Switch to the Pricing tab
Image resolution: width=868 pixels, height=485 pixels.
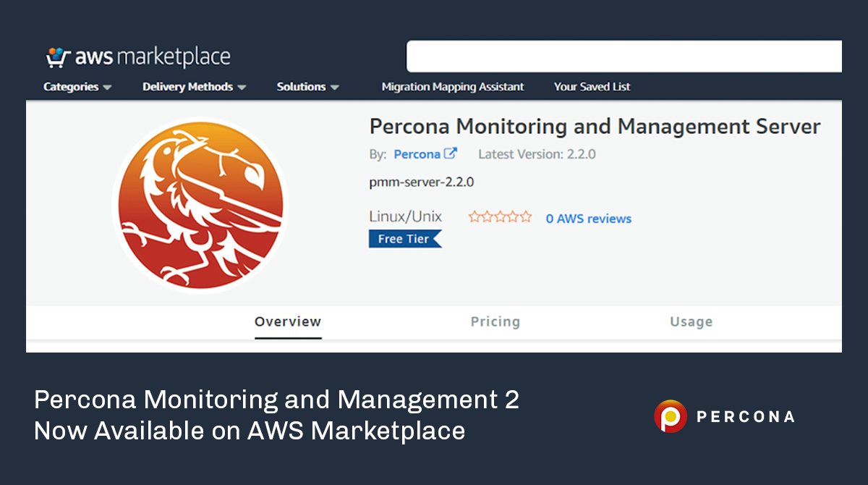495,322
